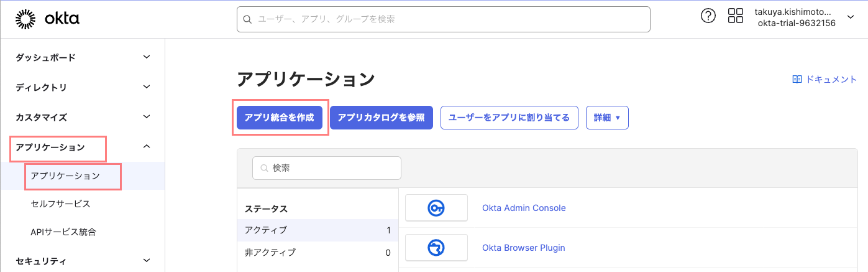Click the Okta logo in header
Screen dimensions: 868x272
(47, 19)
